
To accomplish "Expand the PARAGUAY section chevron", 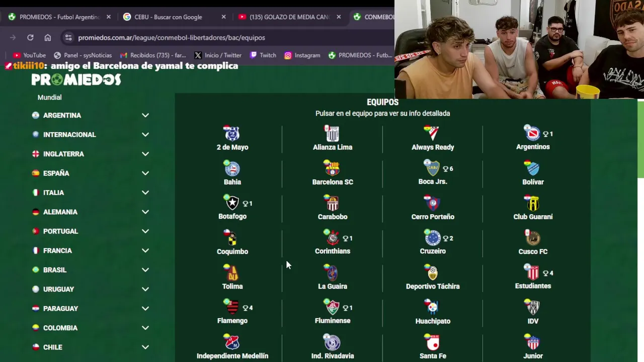I will pos(145,309).
